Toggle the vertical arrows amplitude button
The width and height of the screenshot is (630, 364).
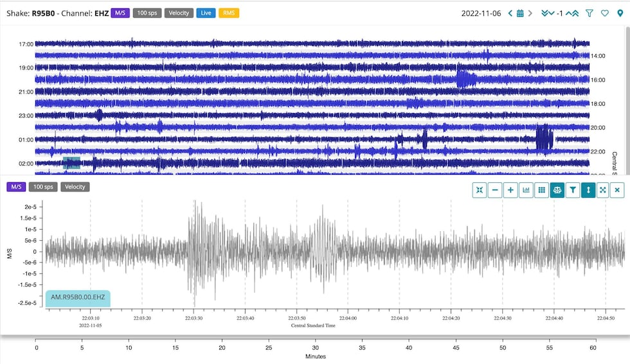click(588, 190)
